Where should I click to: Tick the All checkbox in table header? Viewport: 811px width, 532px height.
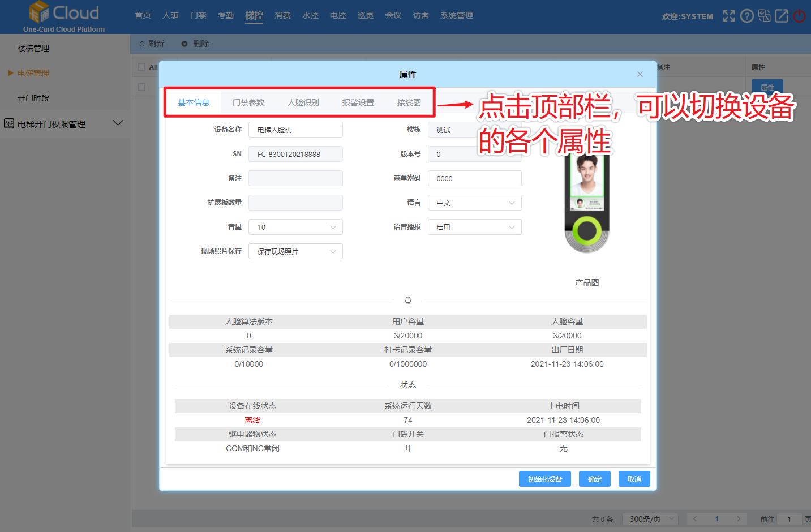(x=141, y=67)
